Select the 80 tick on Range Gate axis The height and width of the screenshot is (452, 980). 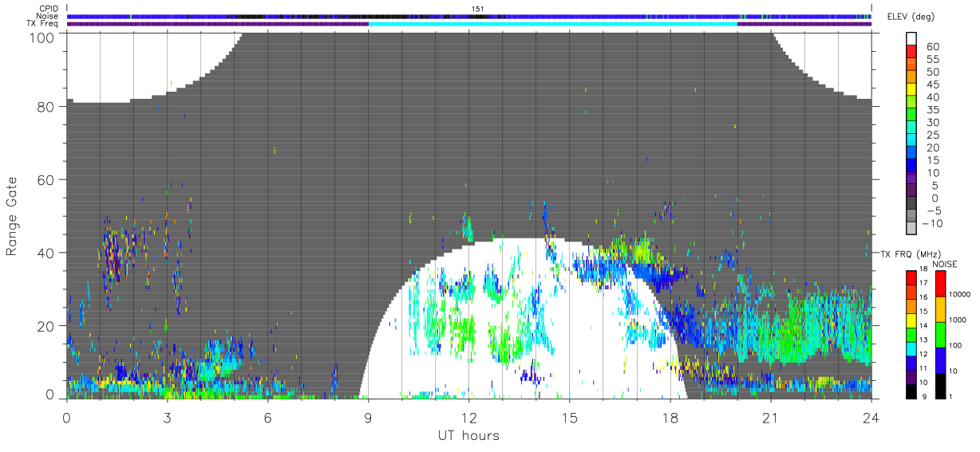click(x=46, y=107)
